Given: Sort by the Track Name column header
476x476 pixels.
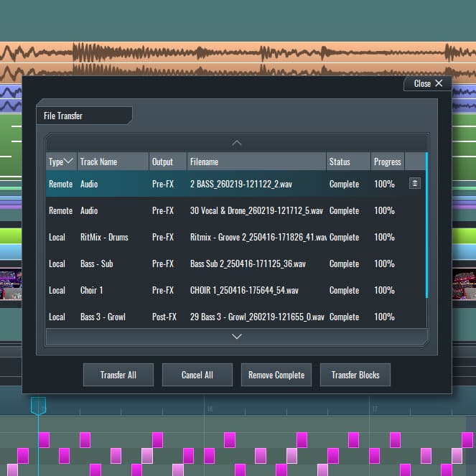Looking at the screenshot, I should [113, 162].
